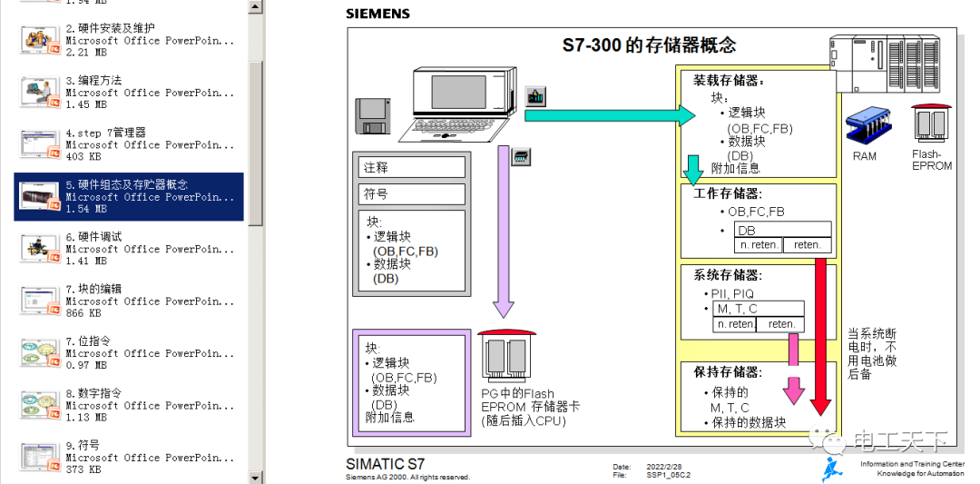Click the 866 KB file size text
The height and width of the screenshot is (484, 980).
click(83, 313)
